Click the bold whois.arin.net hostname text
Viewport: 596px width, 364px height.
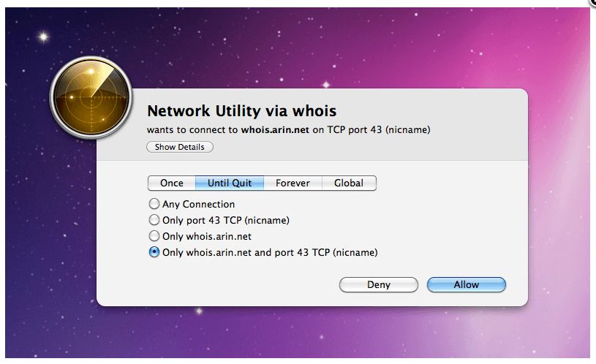click(x=275, y=130)
